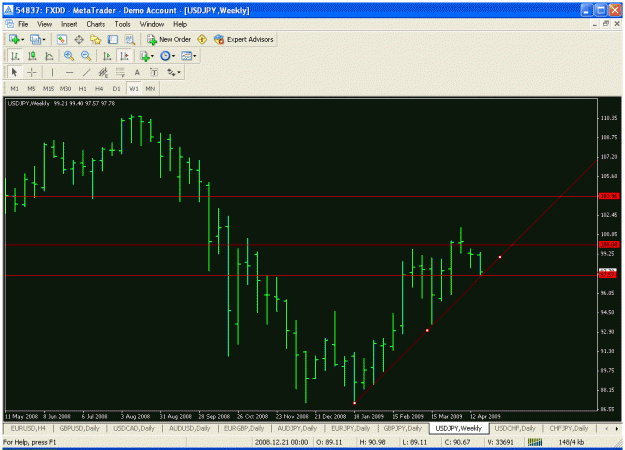Pick the Vertical Line drawing tool
Image resolution: width=625 pixels, height=450 pixels.
(x=52, y=73)
